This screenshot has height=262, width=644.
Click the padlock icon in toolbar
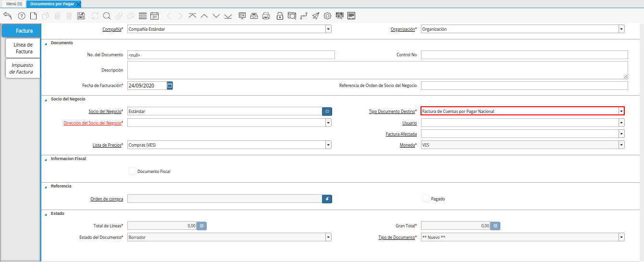click(x=280, y=16)
